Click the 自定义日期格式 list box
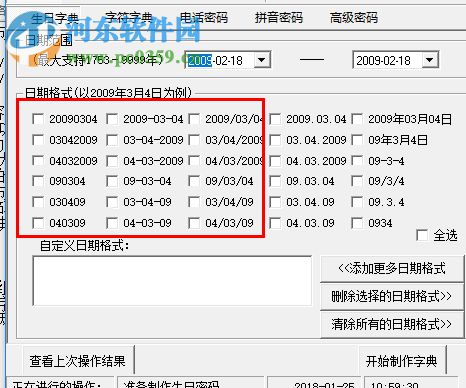This screenshot has width=466, height=388. point(172,281)
